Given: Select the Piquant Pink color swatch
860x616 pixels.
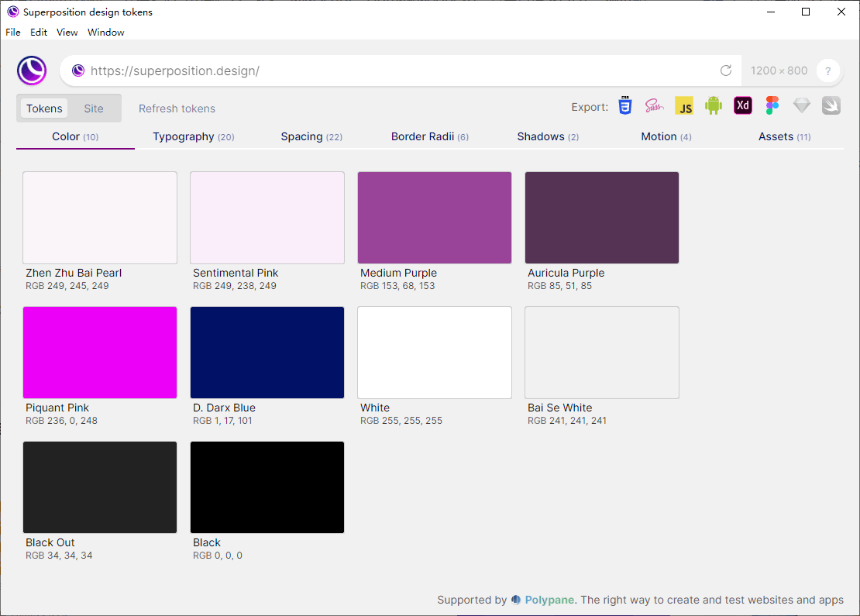Looking at the screenshot, I should (x=100, y=353).
